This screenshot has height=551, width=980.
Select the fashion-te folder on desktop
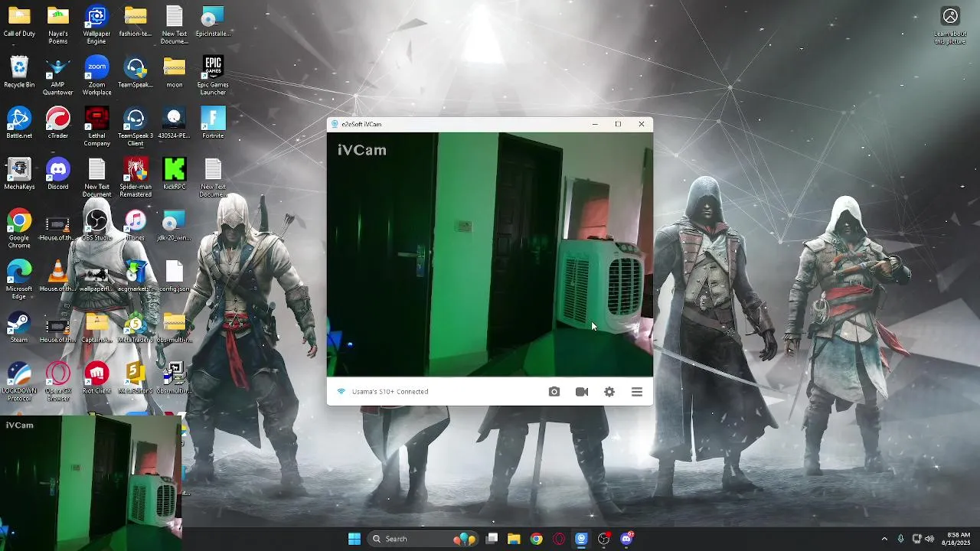[136, 22]
